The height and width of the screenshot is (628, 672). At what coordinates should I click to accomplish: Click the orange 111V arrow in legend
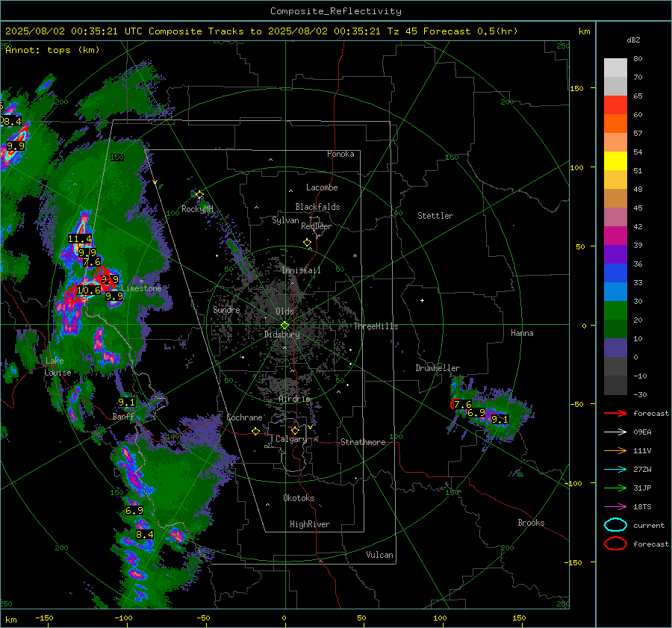point(615,450)
